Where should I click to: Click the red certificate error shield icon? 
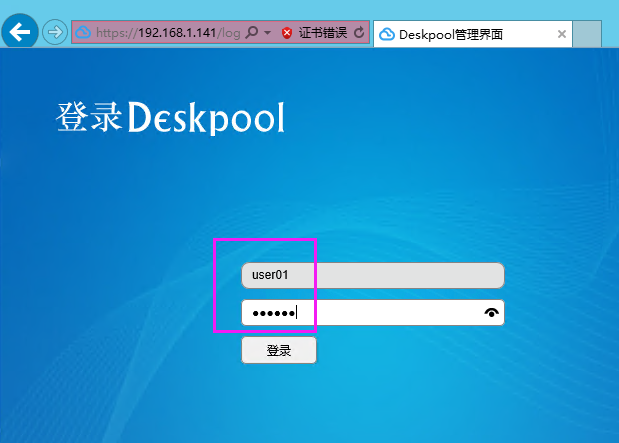[x=287, y=33]
